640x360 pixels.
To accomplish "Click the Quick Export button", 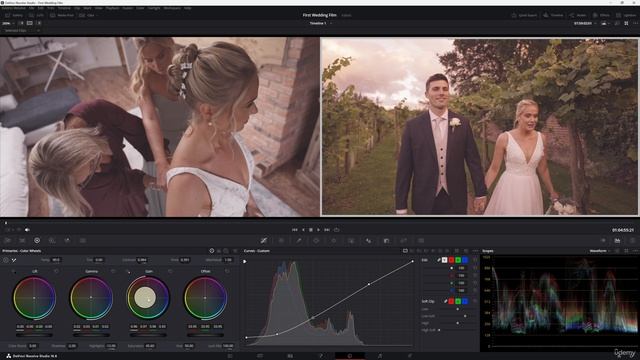I will point(524,15).
